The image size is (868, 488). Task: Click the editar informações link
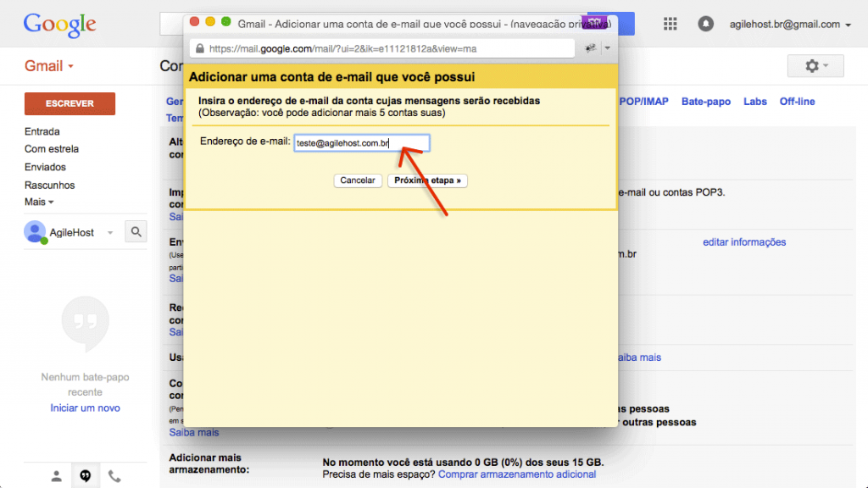click(744, 241)
